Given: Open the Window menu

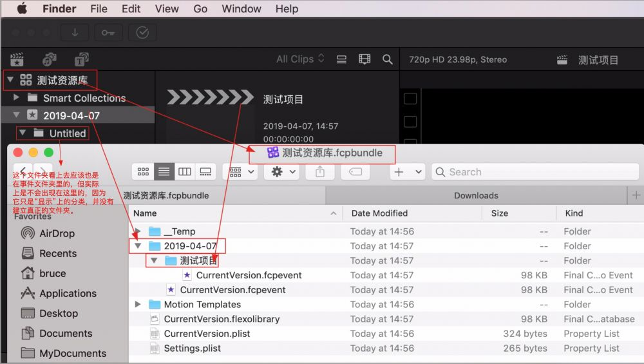Looking at the screenshot, I should pos(241,8).
